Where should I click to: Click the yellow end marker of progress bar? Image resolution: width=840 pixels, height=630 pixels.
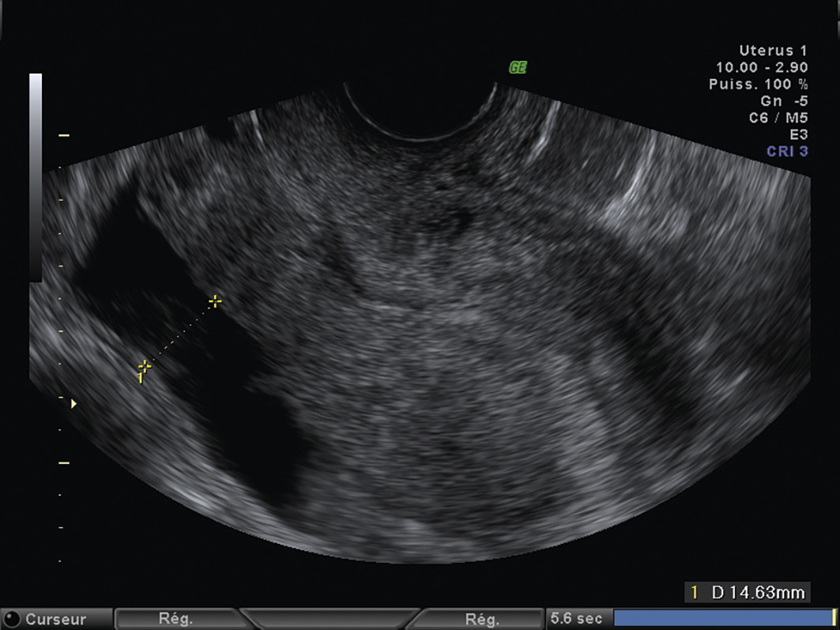coord(833,618)
